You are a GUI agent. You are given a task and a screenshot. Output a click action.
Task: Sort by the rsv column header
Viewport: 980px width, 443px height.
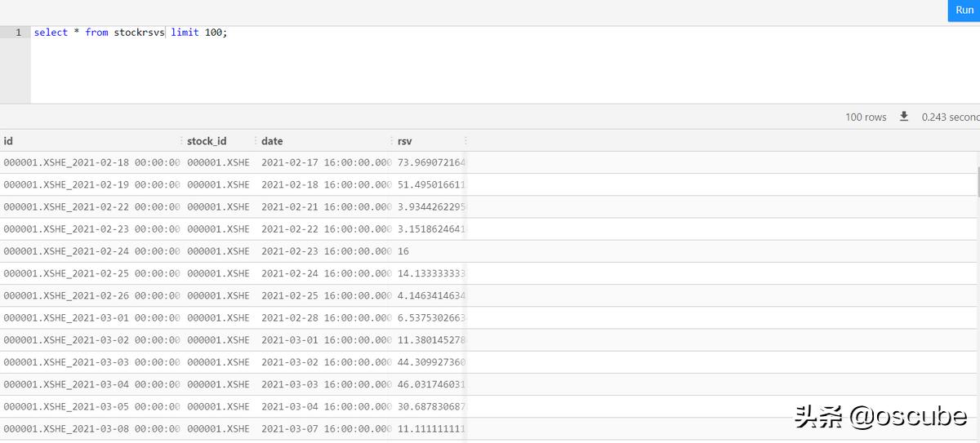(x=405, y=141)
